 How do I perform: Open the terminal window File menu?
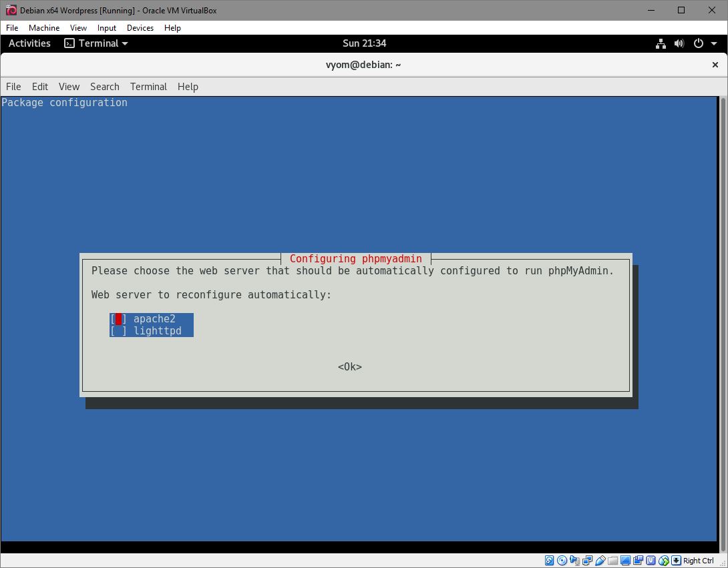tap(13, 87)
